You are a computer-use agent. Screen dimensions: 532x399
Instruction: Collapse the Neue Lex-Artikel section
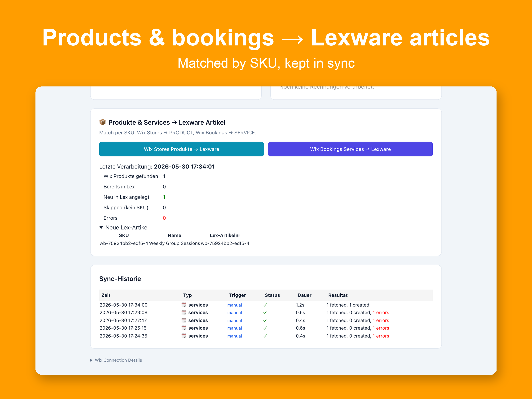[x=124, y=227]
